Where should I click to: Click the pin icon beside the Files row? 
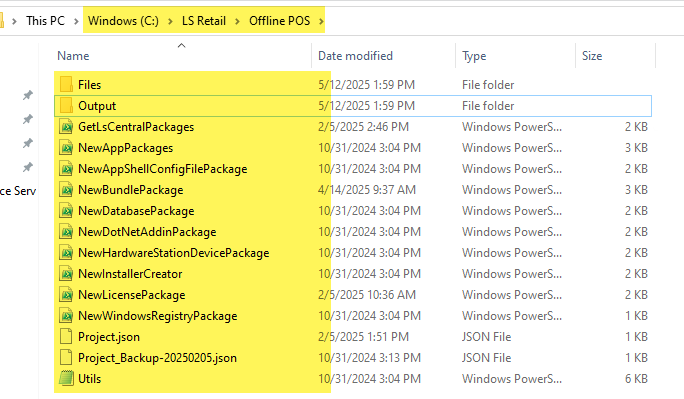click(28, 95)
